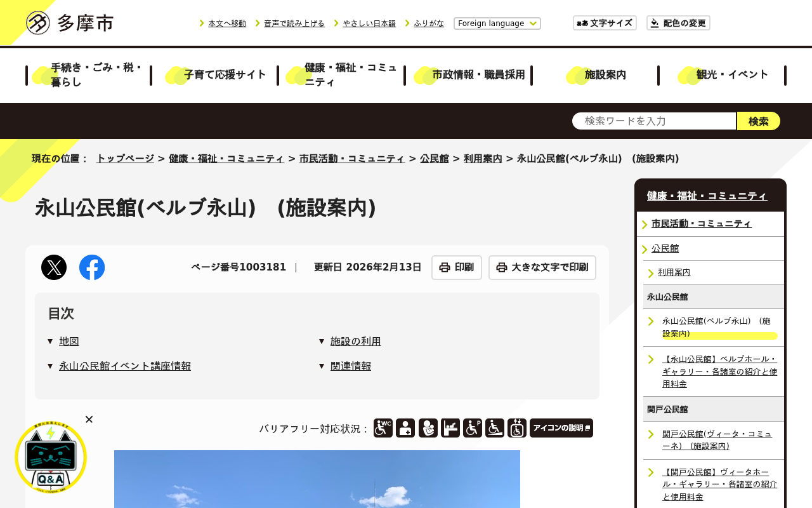Click 配色の変更 color scheme button
The image size is (812, 508).
coord(678,23)
